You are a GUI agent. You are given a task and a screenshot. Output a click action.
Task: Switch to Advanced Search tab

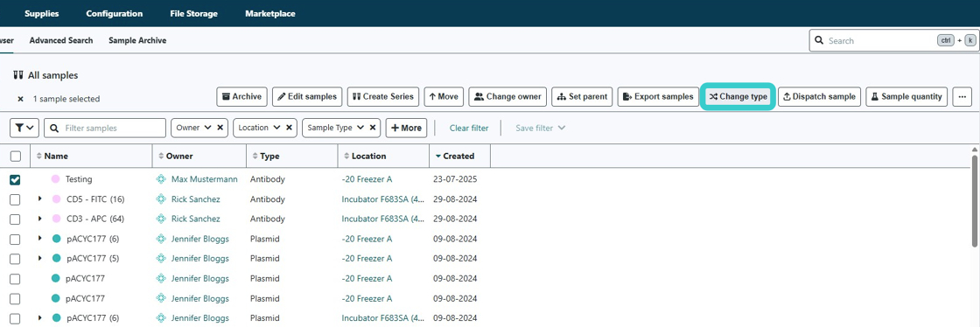click(61, 40)
